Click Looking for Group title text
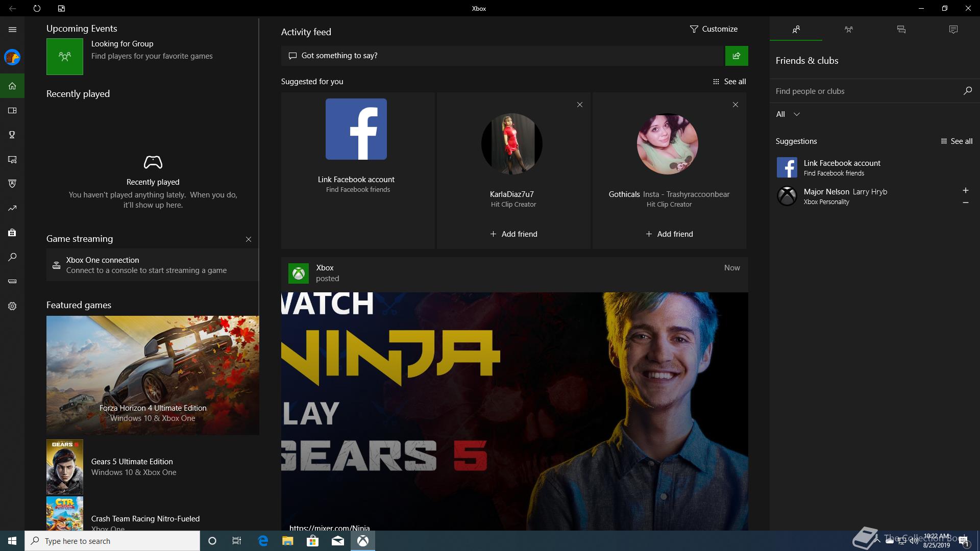980x551 pixels. (x=122, y=44)
